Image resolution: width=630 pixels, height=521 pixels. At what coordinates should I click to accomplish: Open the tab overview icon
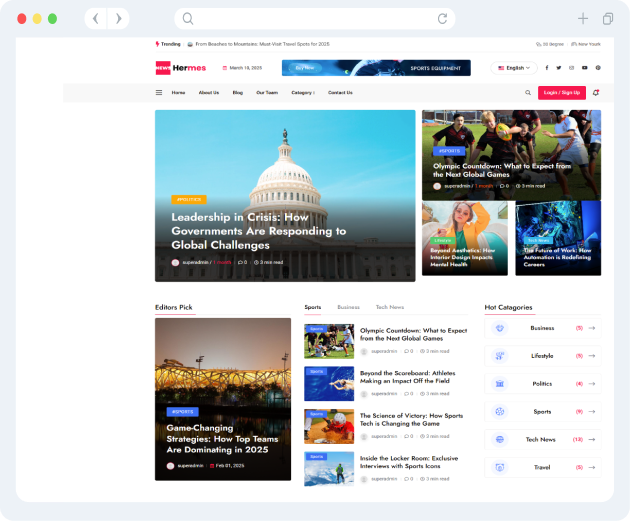pos(608,18)
